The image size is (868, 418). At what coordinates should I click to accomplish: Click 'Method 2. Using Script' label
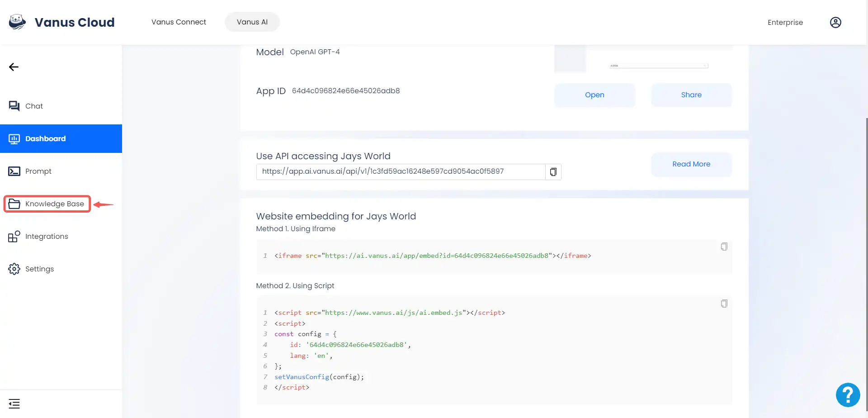(295, 286)
